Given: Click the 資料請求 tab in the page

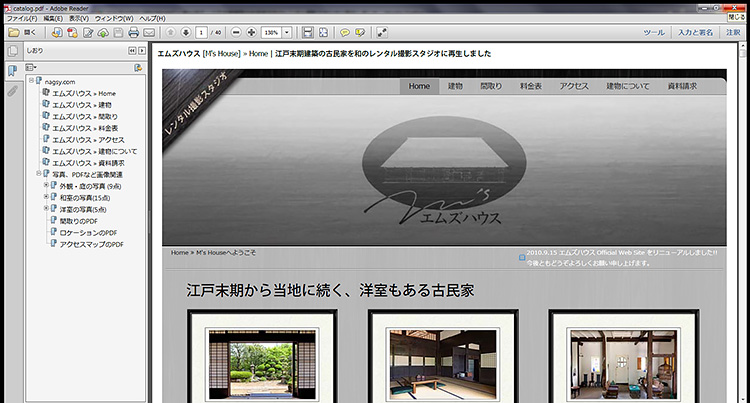Looking at the screenshot, I should [682, 86].
